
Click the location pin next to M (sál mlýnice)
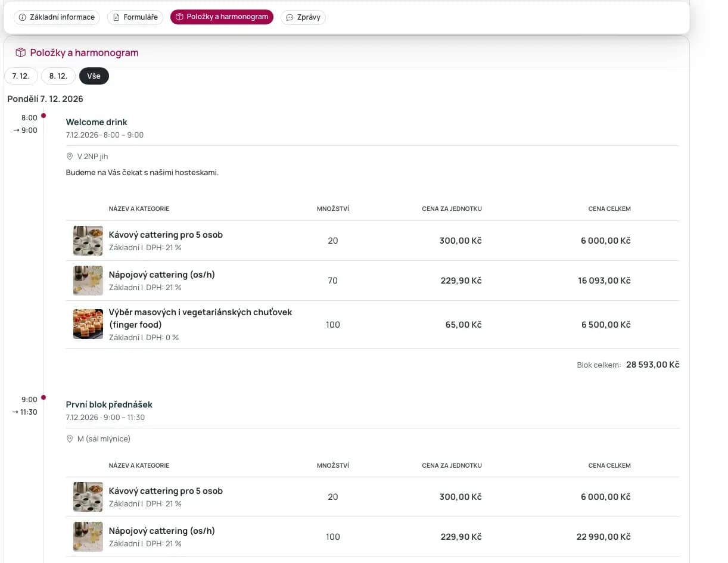(x=70, y=439)
